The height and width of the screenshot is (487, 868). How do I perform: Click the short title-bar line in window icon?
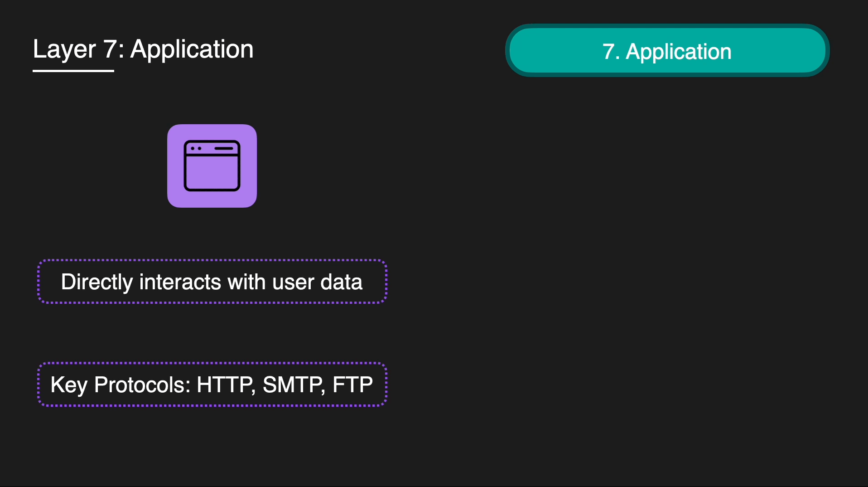click(x=223, y=148)
